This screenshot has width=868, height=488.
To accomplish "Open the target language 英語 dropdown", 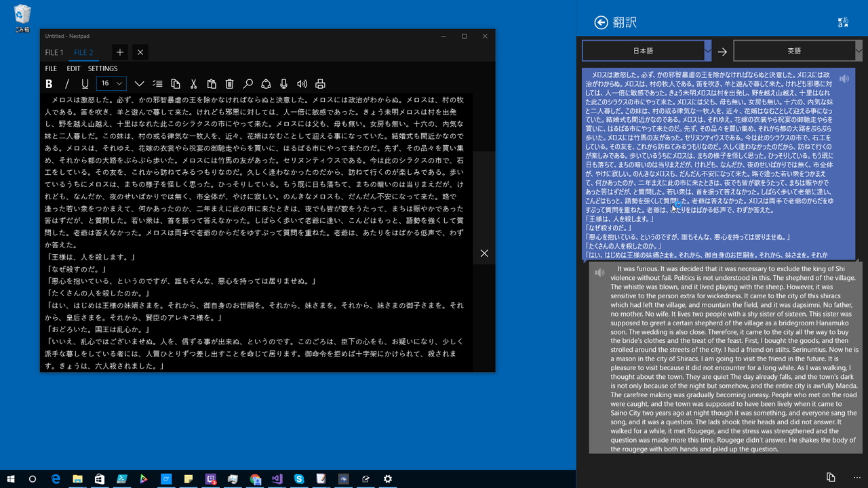I will [x=798, y=51].
